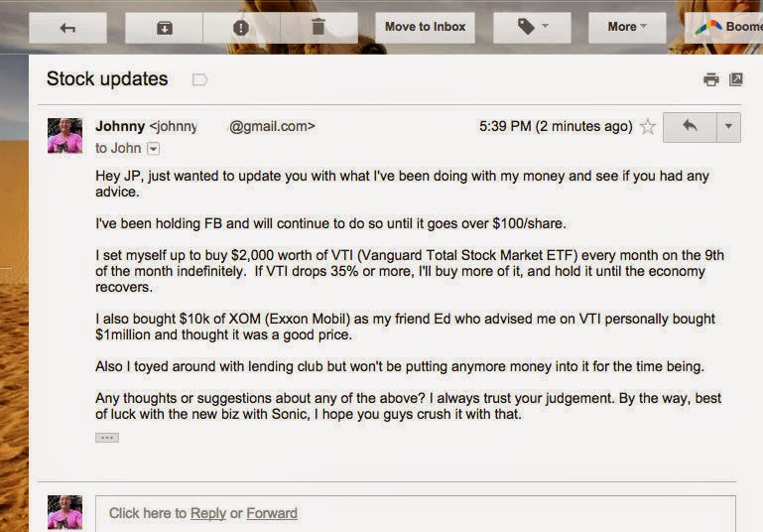
Task: Print the Stock updates email
Action: [710, 79]
